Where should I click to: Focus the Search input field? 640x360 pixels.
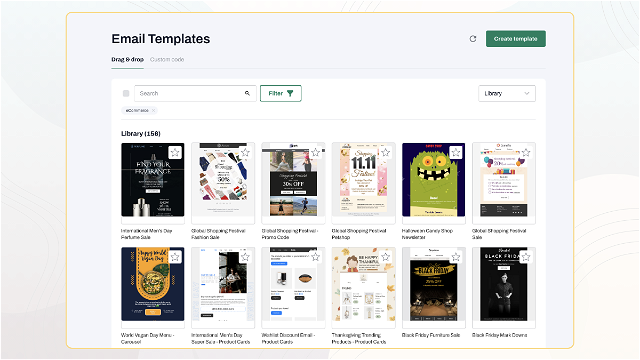tap(195, 93)
